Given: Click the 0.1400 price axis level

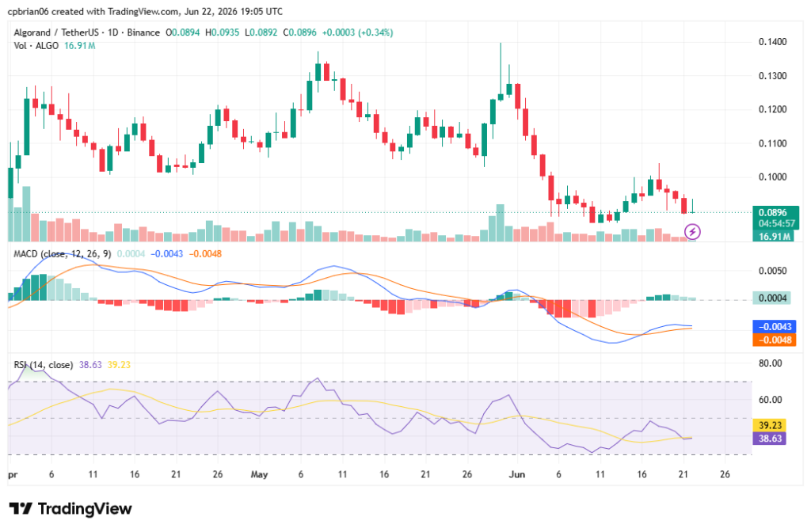Looking at the screenshot, I should (772, 42).
